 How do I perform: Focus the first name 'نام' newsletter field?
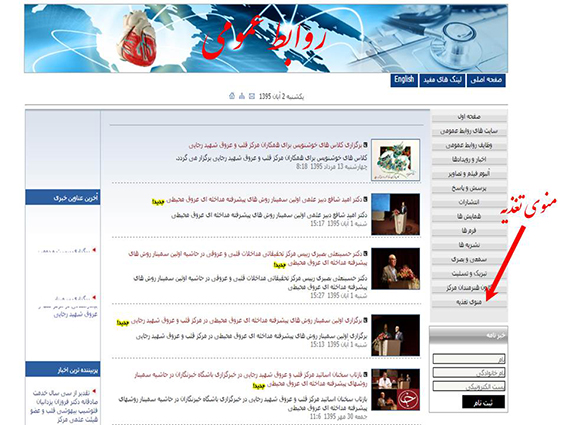coord(469,359)
